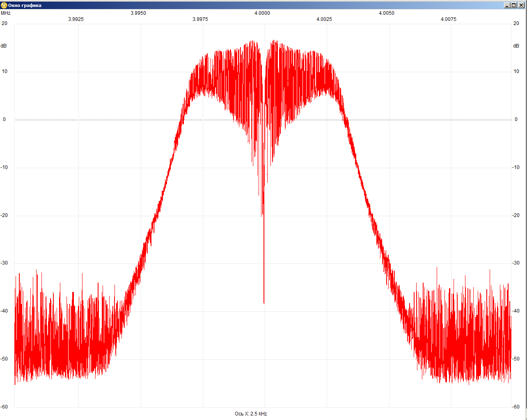Click the -30 value on left axis
527x420 pixels.
(x=4, y=263)
